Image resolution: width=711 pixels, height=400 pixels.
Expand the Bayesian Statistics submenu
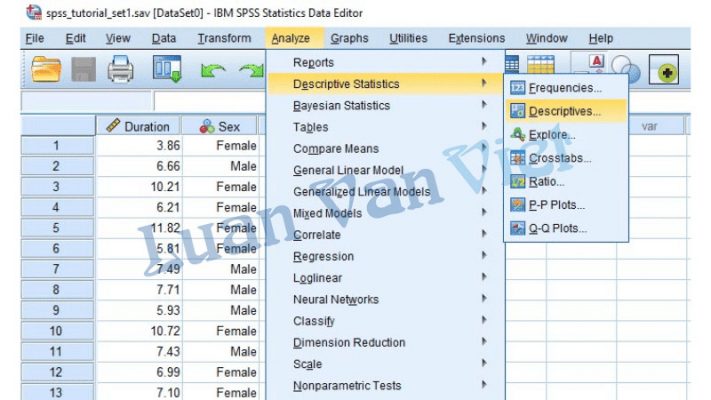pyautogui.click(x=385, y=105)
